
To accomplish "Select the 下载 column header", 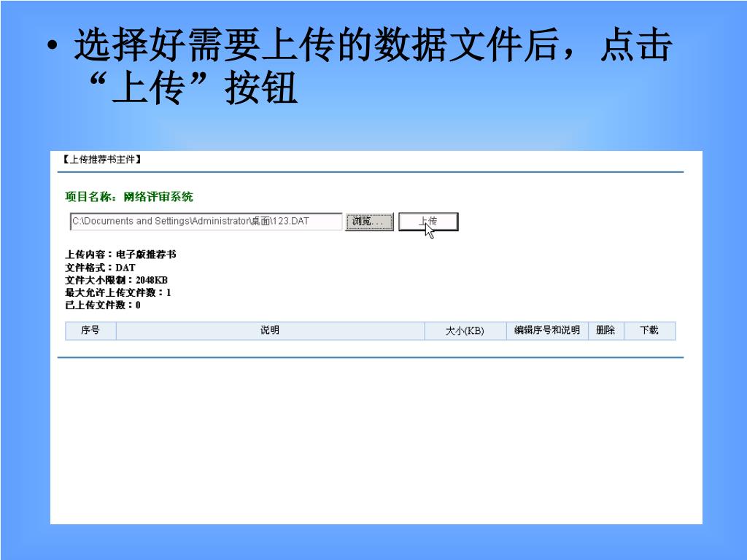I will [649, 330].
